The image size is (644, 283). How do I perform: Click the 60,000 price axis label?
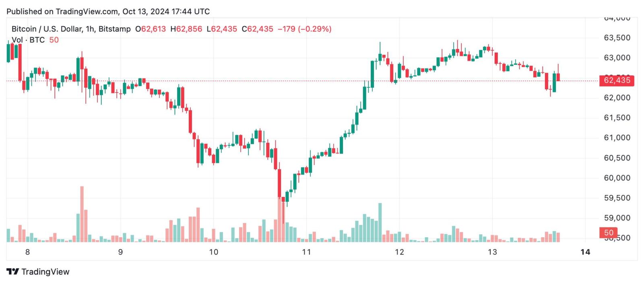pyautogui.click(x=617, y=178)
